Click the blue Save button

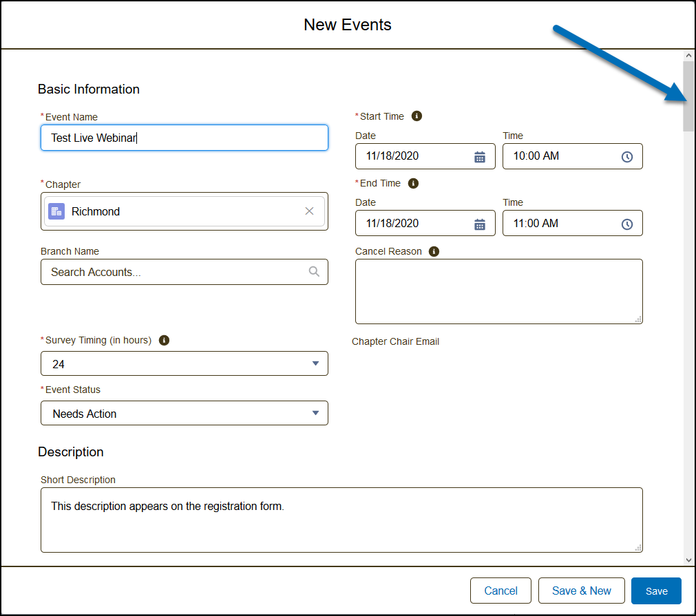point(656,591)
